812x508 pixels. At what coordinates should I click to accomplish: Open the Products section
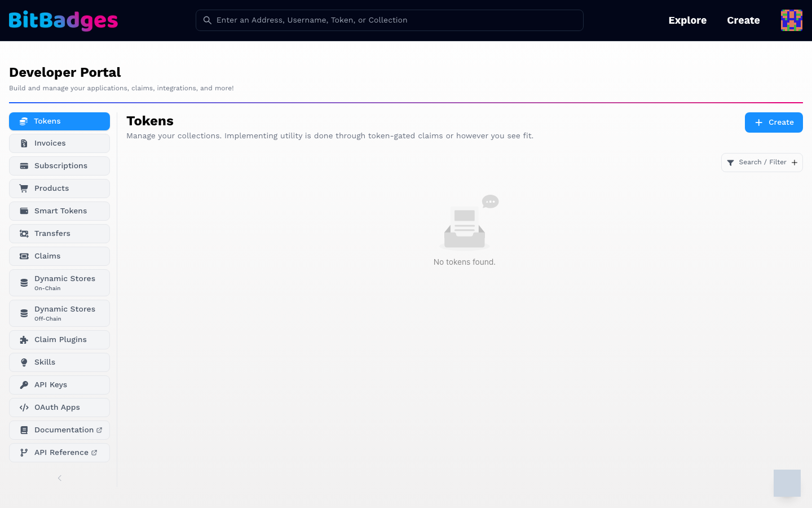coord(59,189)
